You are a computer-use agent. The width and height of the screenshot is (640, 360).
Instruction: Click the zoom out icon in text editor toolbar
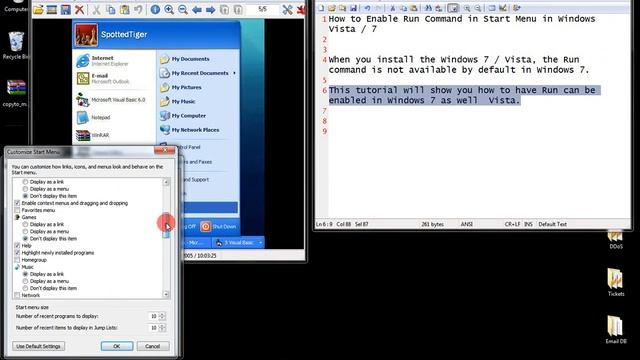[478, 8]
